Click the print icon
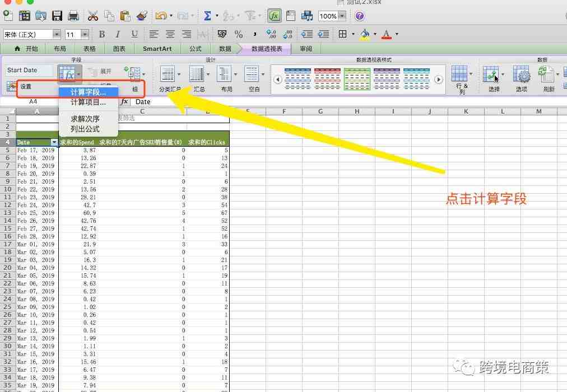This screenshot has width=567, height=392. (x=73, y=16)
